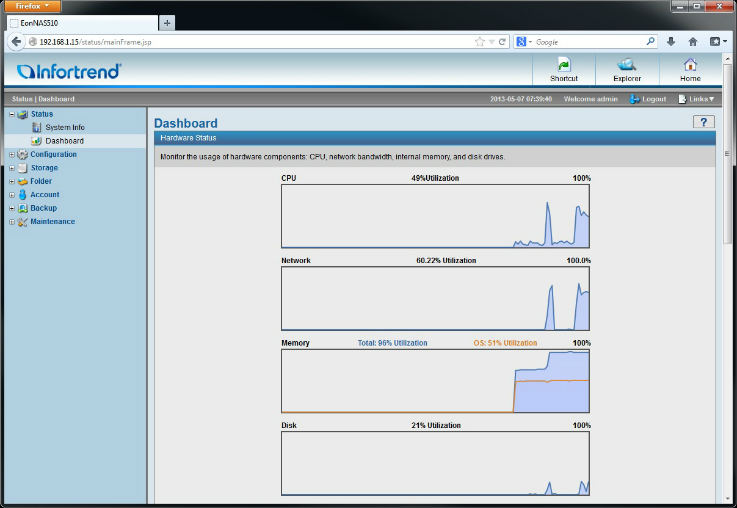The image size is (737, 508).
Task: Click the Disk utilization graph
Action: pos(435,463)
